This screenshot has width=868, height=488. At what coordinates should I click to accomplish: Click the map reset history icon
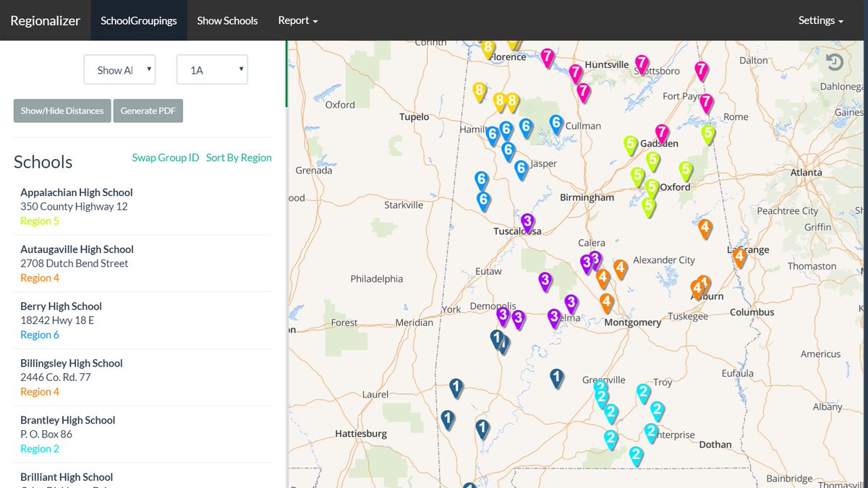click(835, 62)
